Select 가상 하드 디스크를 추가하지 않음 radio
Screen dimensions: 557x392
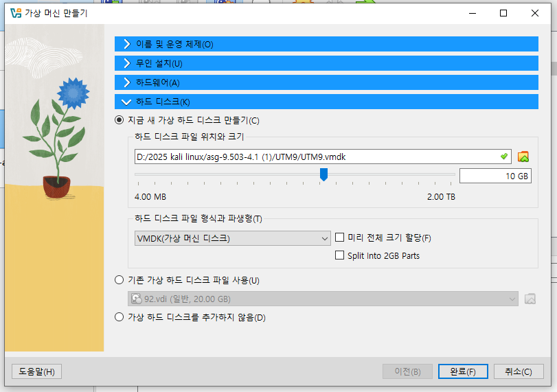pyautogui.click(x=120, y=316)
